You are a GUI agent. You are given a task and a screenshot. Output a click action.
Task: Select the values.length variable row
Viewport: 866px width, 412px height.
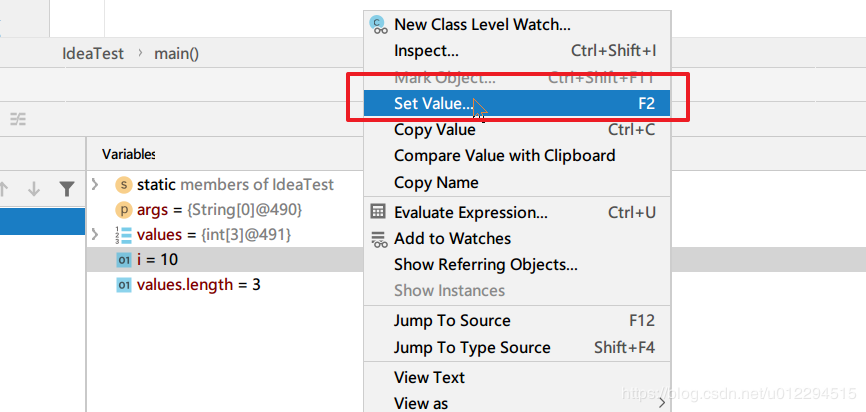coord(198,285)
